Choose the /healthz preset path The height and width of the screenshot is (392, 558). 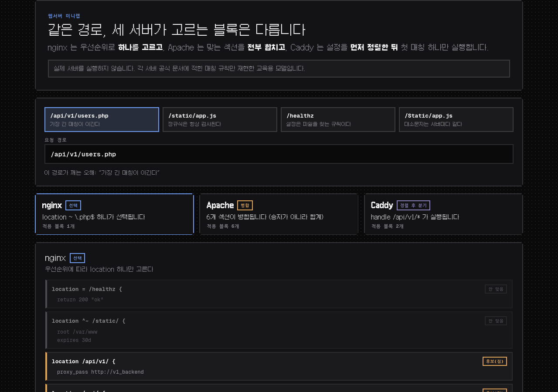tap(338, 119)
